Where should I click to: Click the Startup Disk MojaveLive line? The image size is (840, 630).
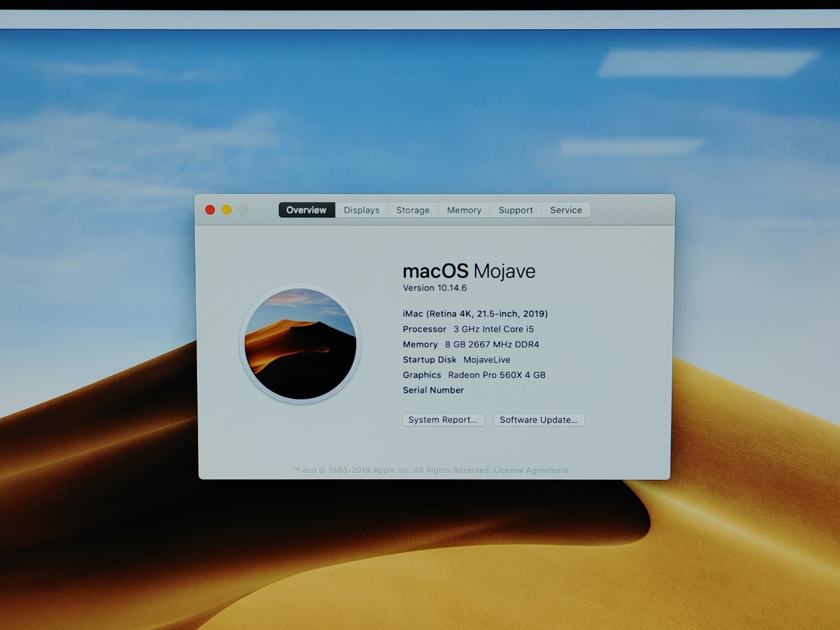[457, 360]
